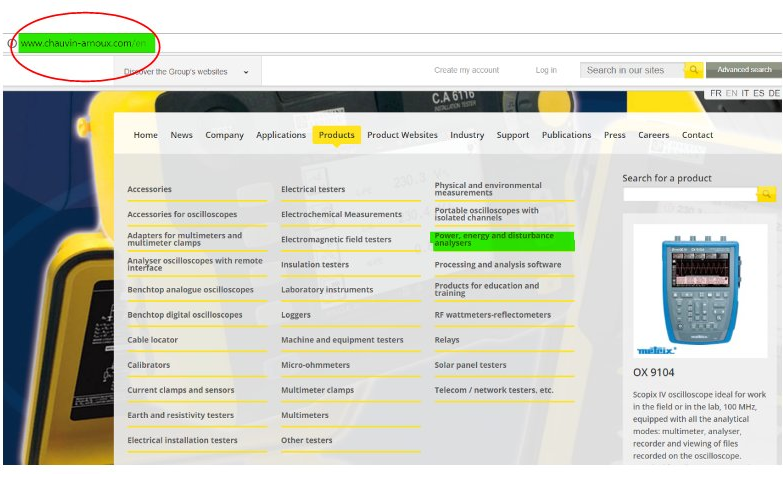
Task: Switch site language to DE
Action: coord(773,93)
